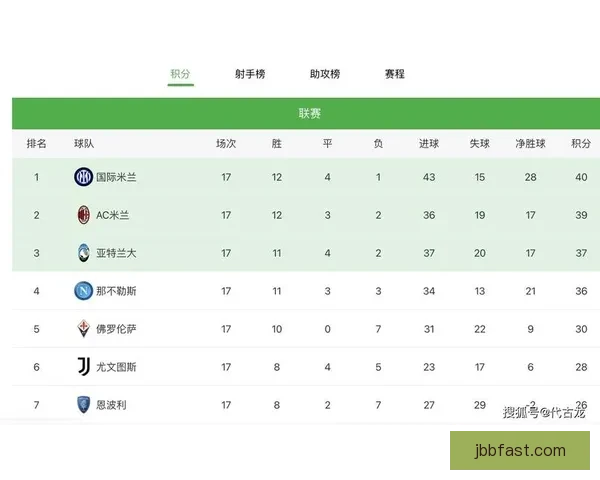The height and width of the screenshot is (480, 600).
Task: Click the AC Milan (AC米兰) club logo
Action: click(x=83, y=215)
